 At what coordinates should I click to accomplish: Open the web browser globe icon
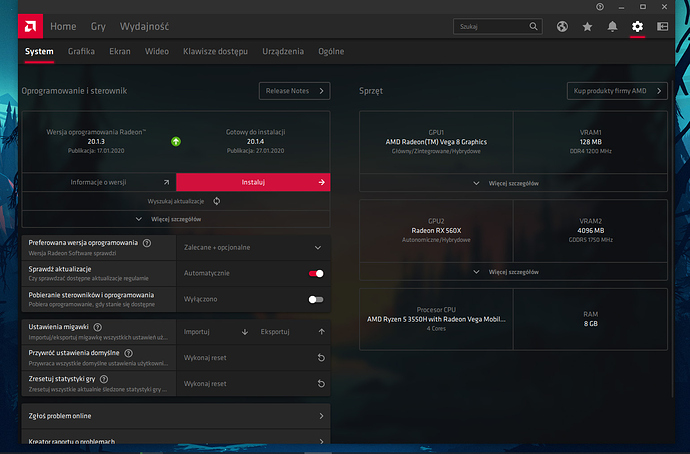tap(562, 26)
